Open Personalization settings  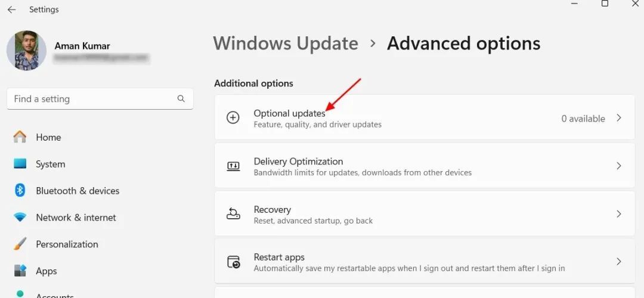(67, 244)
